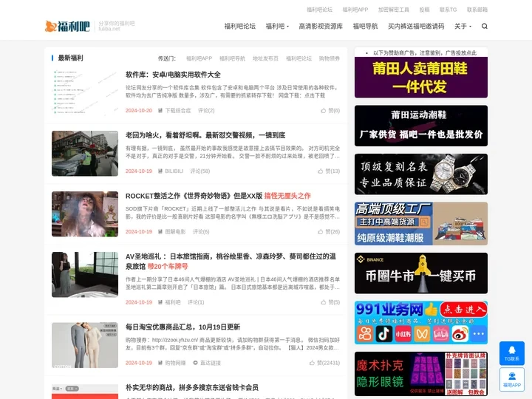The image size is (532, 399).
Task: Click the 软件库 post thumbnail
Action: pos(85,92)
